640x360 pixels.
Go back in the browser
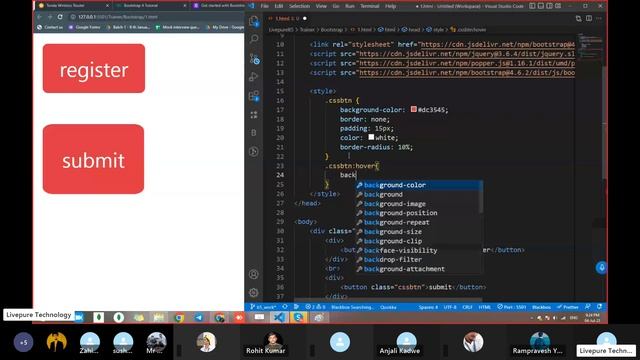(x=40, y=17)
